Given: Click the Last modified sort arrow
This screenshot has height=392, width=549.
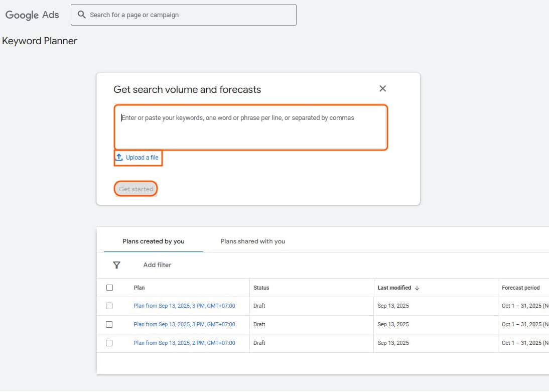Looking at the screenshot, I should (x=417, y=288).
